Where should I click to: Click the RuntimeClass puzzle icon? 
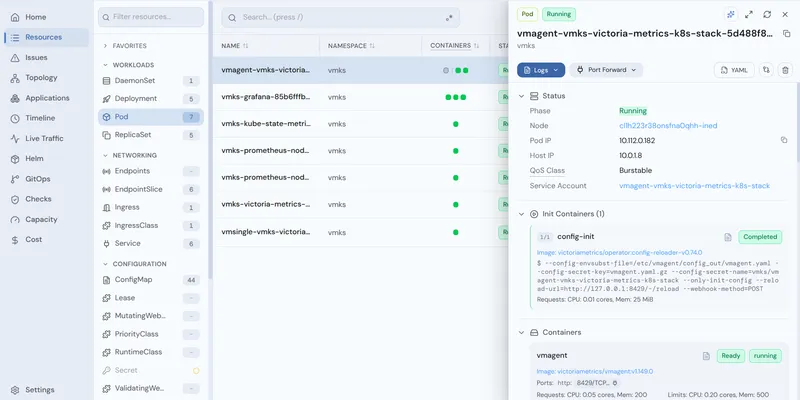coord(106,352)
